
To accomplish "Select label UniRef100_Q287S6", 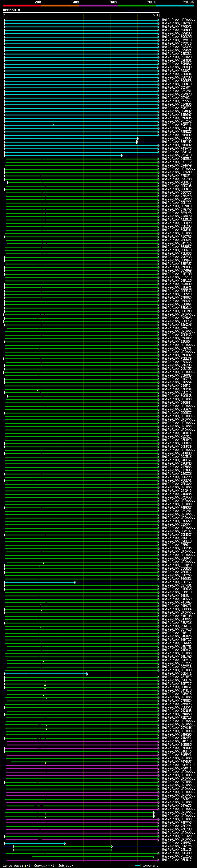I will pos(177,582).
